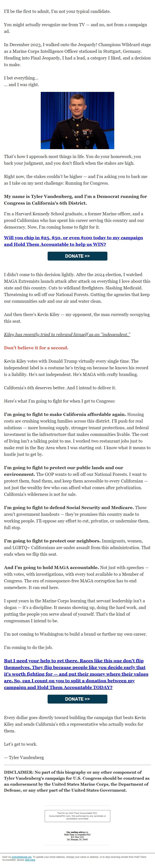This screenshot has width=155, height=868.
Task: Click the 'Our mailing address is:' heading
Action: click(77, 832)
